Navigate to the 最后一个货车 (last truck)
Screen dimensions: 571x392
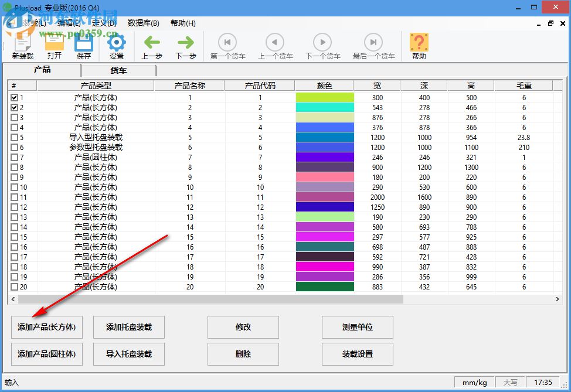pyautogui.click(x=374, y=42)
